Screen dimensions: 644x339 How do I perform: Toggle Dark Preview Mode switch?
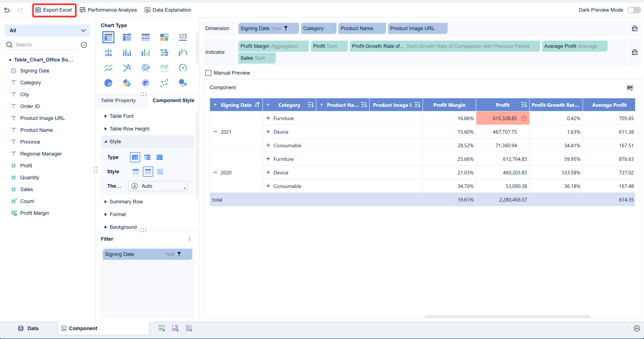click(634, 10)
